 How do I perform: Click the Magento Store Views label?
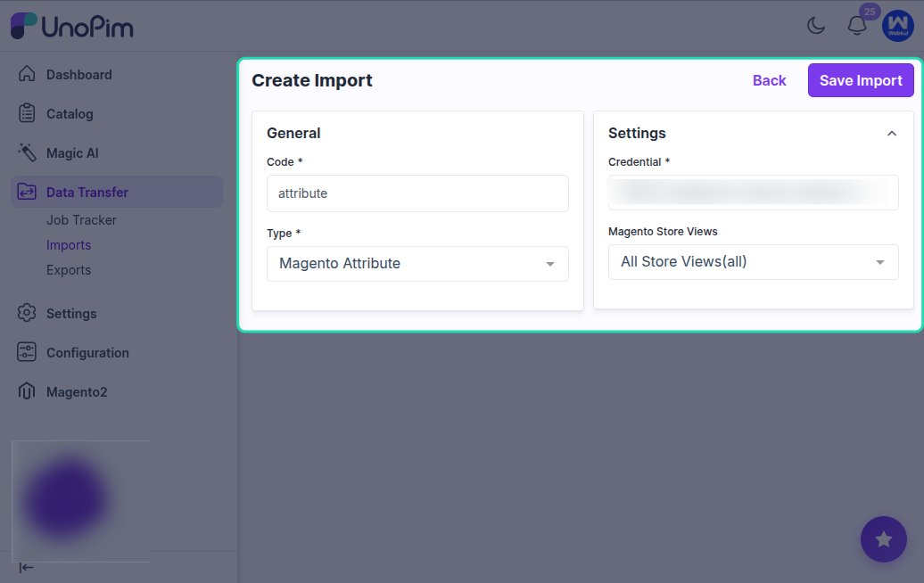663,232
